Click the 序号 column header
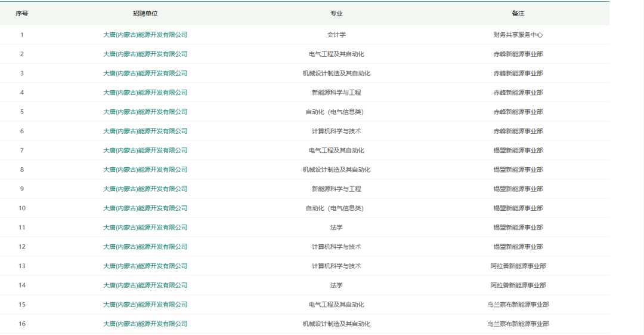 point(22,14)
